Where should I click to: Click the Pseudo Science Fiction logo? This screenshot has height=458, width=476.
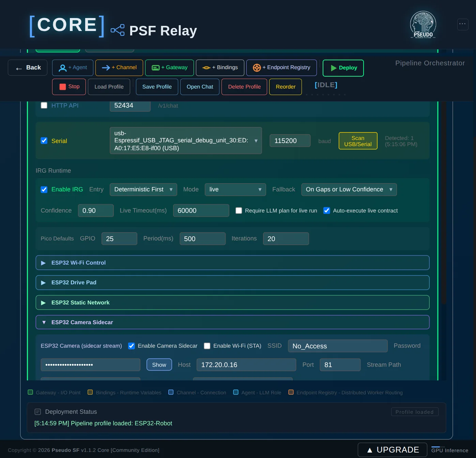pyautogui.click(x=423, y=25)
